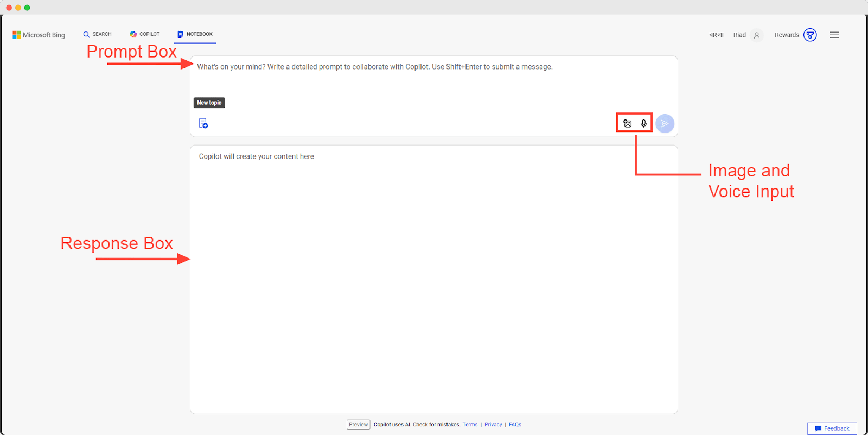The height and width of the screenshot is (435, 868).
Task: Activate voice input with the microphone icon
Action: tap(644, 123)
